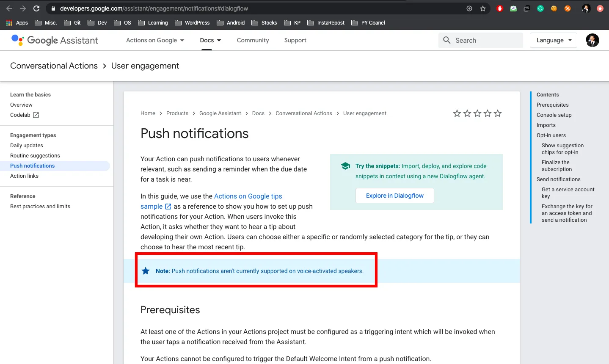Open the KP bookmarks folder
This screenshot has height=364, width=609.
click(292, 23)
